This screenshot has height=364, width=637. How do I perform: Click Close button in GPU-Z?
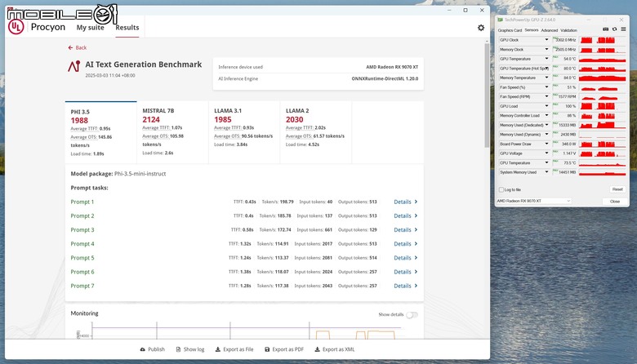(615, 202)
